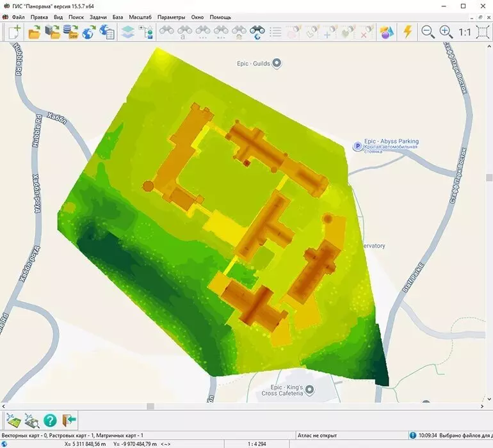The image size is (493, 448).
Task: Click the horizontal scrollbar thumb
Action: [x=150, y=406]
